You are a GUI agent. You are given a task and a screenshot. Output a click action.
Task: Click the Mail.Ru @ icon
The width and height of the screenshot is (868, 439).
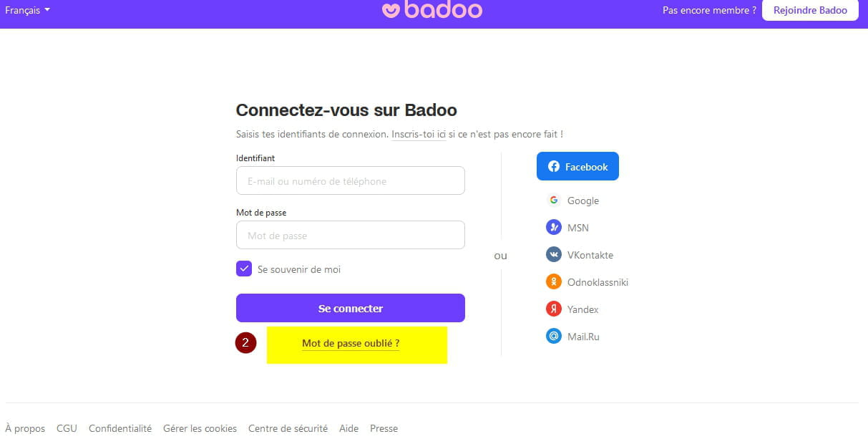pos(553,337)
